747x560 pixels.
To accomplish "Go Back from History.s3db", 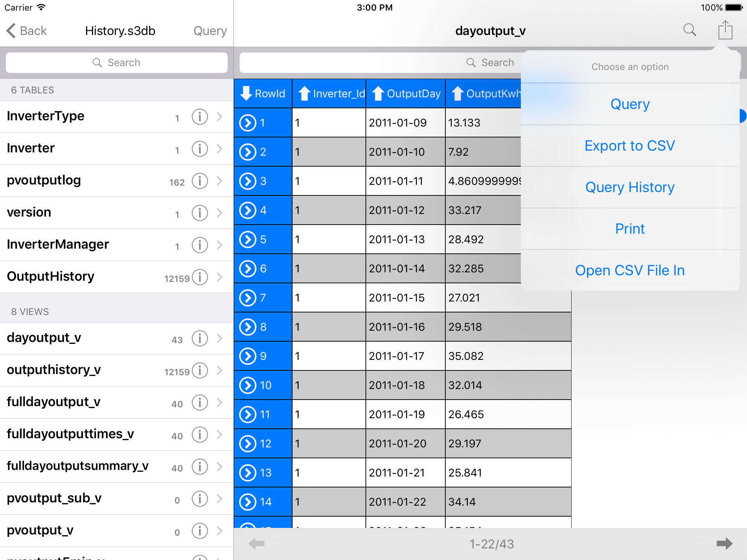I will 26,31.
